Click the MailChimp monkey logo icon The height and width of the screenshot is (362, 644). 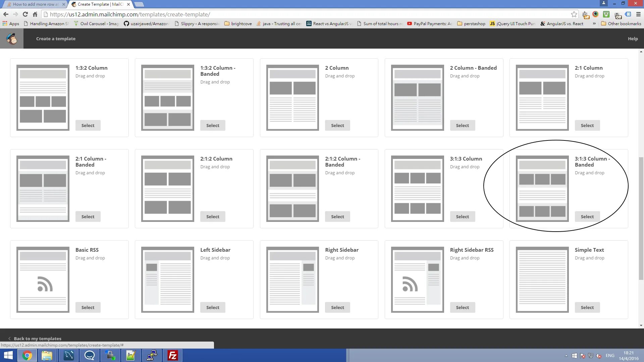[x=12, y=39]
